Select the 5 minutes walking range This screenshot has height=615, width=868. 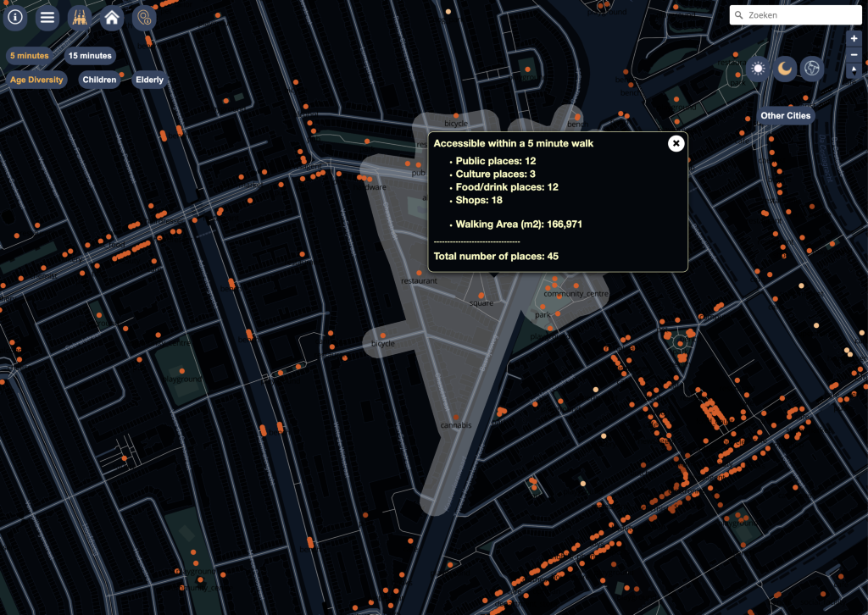coord(30,55)
